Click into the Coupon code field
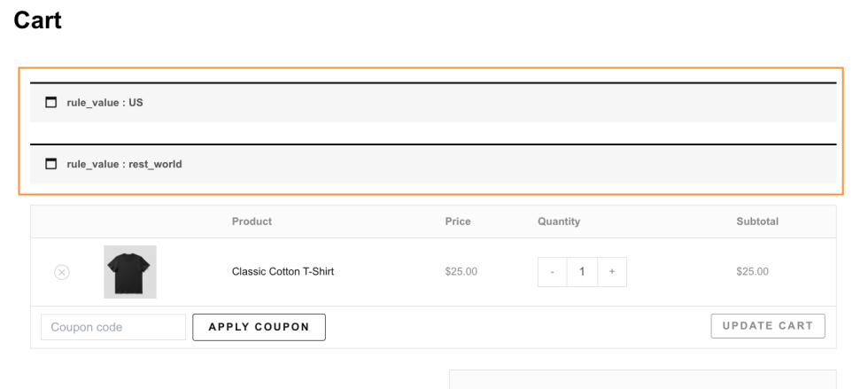The height and width of the screenshot is (389, 868). (x=113, y=327)
